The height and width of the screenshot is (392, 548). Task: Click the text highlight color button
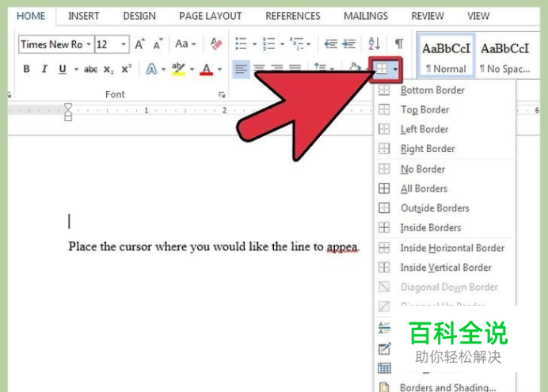coord(179,69)
